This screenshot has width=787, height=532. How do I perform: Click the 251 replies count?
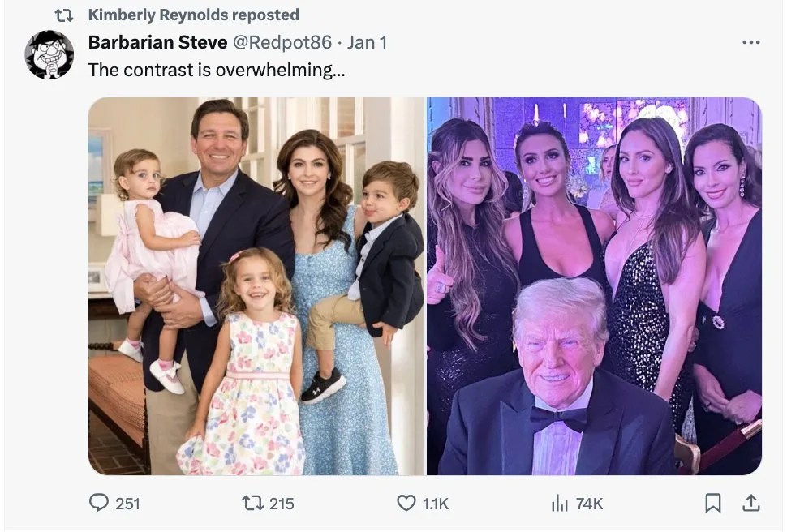point(127,504)
